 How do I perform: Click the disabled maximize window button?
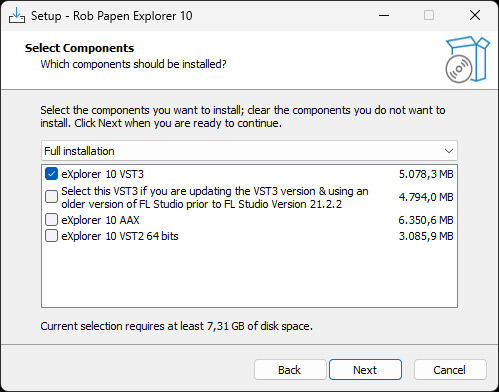429,15
